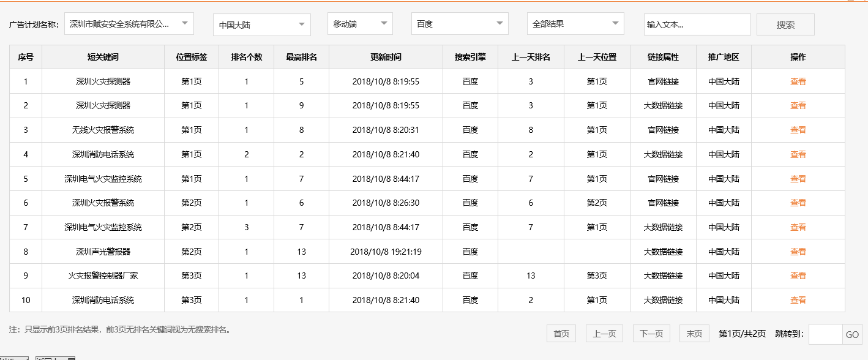The image size is (868, 360).
Task: Click 查看 on the last row 深圳消防电话系统
Action: (x=797, y=300)
